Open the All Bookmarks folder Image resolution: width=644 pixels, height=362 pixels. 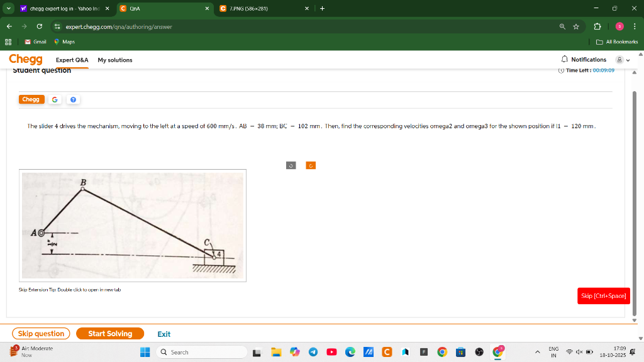(x=617, y=42)
